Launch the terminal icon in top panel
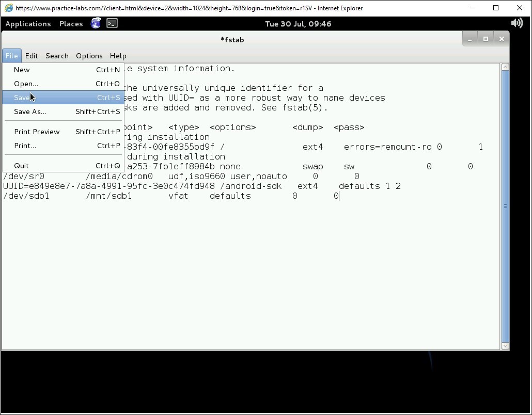Screen dimensions: 532x415 point(112,23)
